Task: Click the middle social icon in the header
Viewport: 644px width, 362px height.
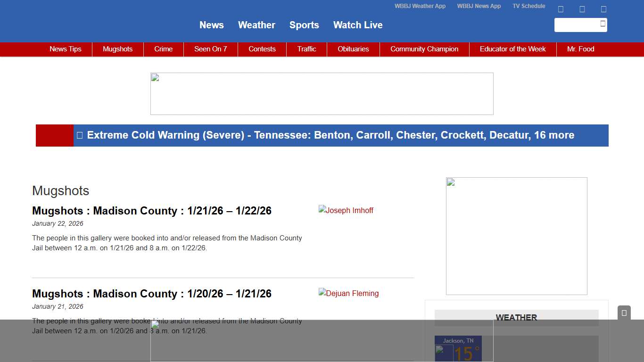Action: pyautogui.click(x=582, y=9)
